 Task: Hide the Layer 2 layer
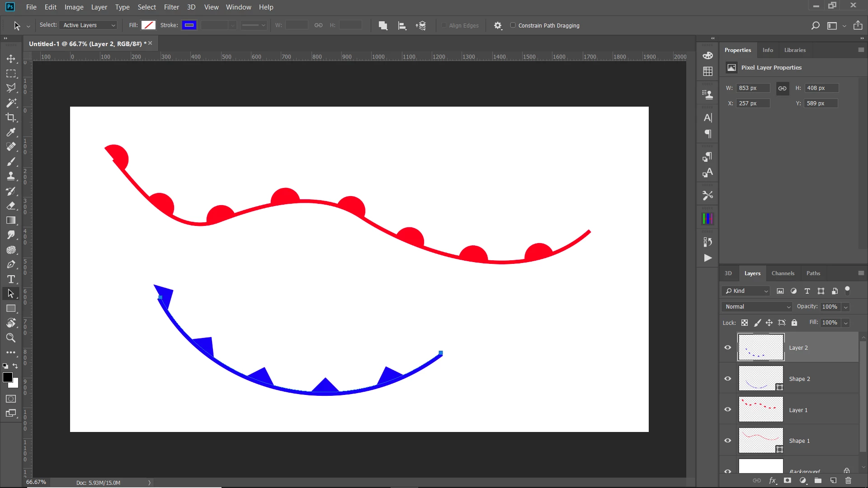728,347
